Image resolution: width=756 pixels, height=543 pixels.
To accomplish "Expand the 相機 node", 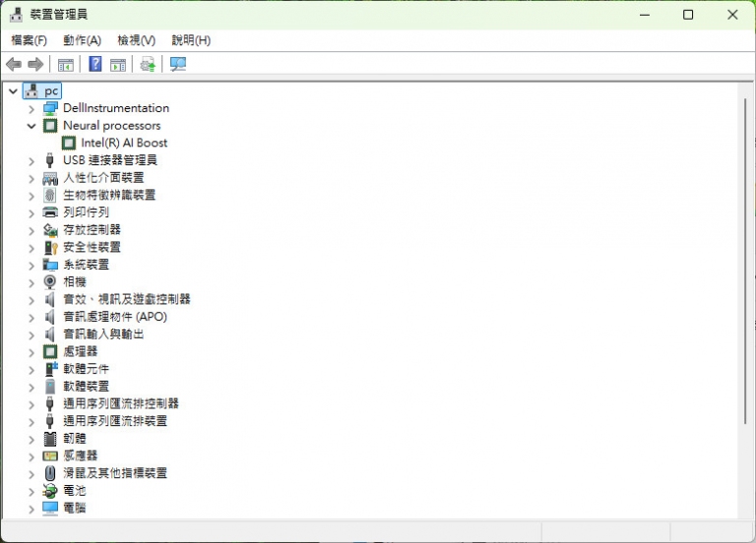I will click(x=31, y=283).
